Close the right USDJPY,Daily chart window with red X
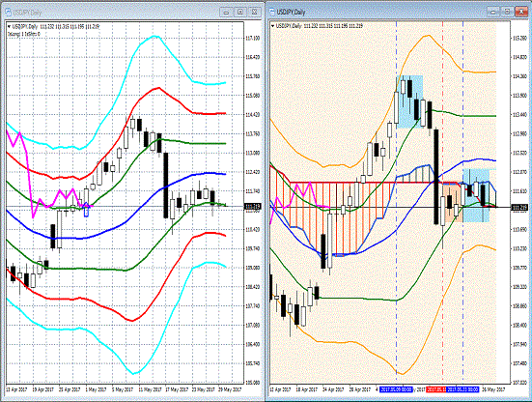The image size is (532, 402). pos(521,12)
